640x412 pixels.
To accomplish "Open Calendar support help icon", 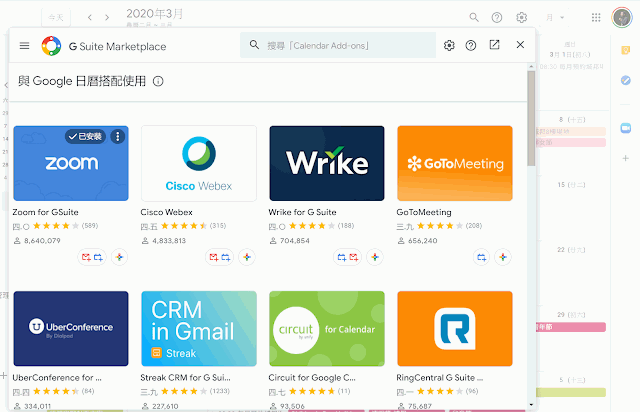I will click(497, 17).
